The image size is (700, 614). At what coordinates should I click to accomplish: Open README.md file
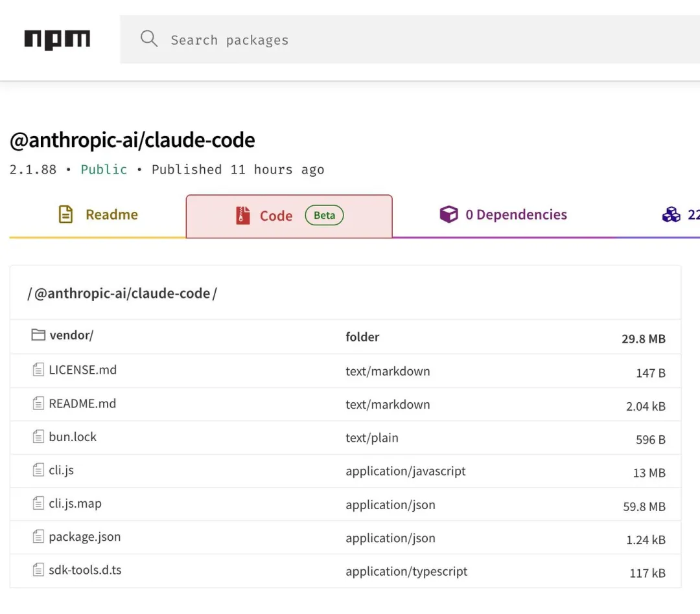pos(82,404)
